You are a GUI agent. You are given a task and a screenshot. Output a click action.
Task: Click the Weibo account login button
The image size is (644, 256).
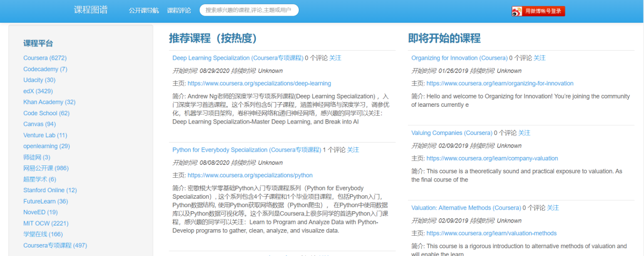(x=538, y=11)
